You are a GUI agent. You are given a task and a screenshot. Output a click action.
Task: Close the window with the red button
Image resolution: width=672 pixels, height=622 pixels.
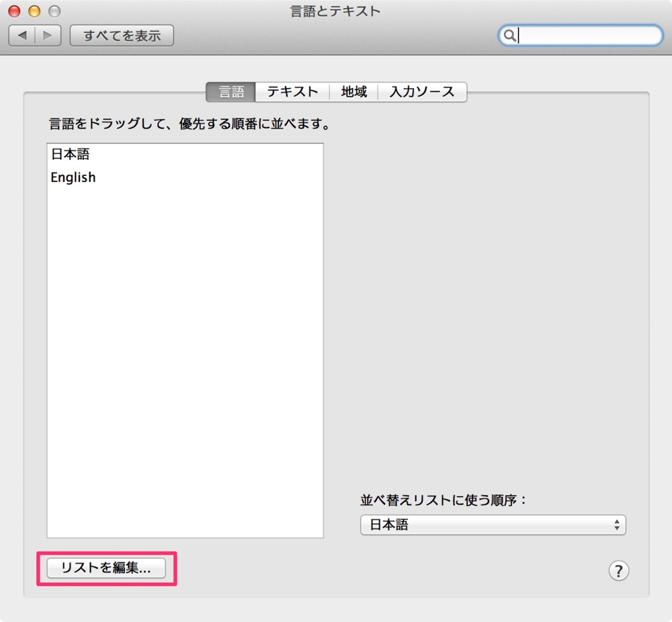click(14, 11)
